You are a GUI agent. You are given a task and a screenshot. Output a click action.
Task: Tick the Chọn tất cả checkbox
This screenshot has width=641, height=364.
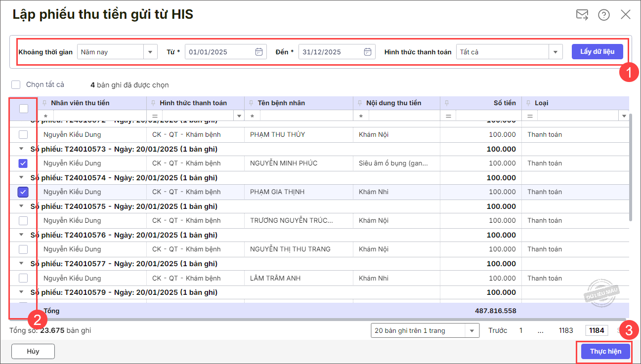click(16, 85)
